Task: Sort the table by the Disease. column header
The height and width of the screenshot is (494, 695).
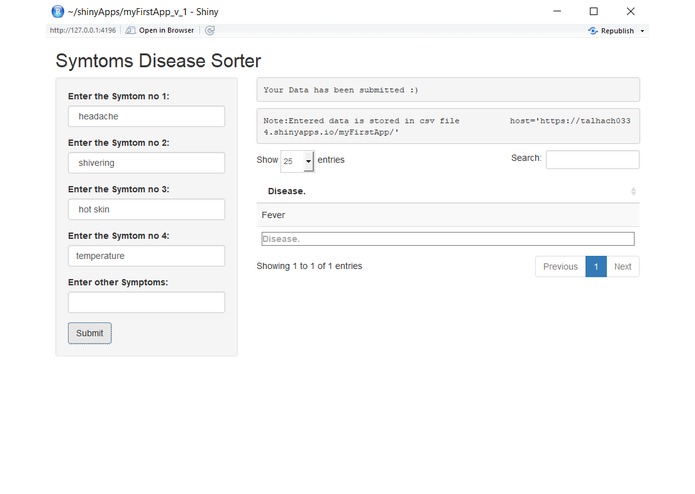Action: click(448, 191)
